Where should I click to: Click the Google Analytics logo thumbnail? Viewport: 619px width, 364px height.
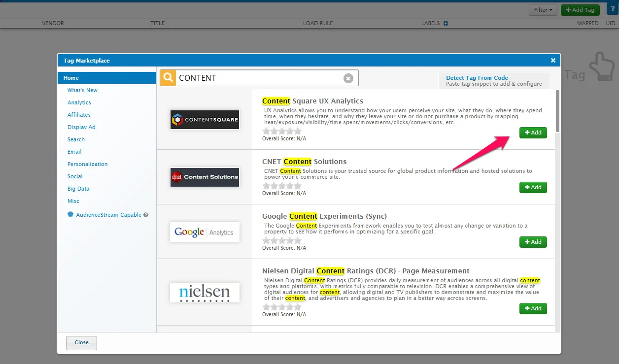[205, 232]
